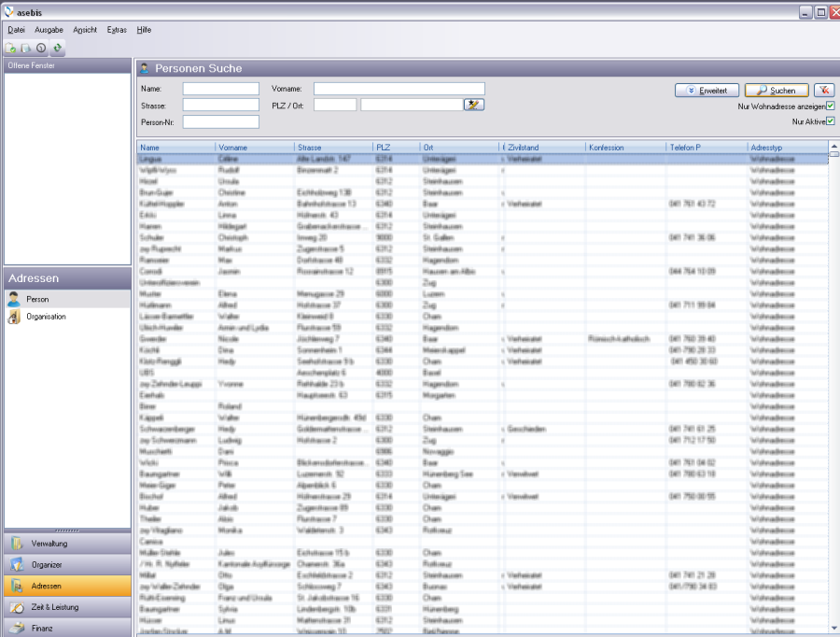Viewport: 840px width, 637px height.
Task: Click the PLZ/Ort lookup icon button
Action: 474,105
